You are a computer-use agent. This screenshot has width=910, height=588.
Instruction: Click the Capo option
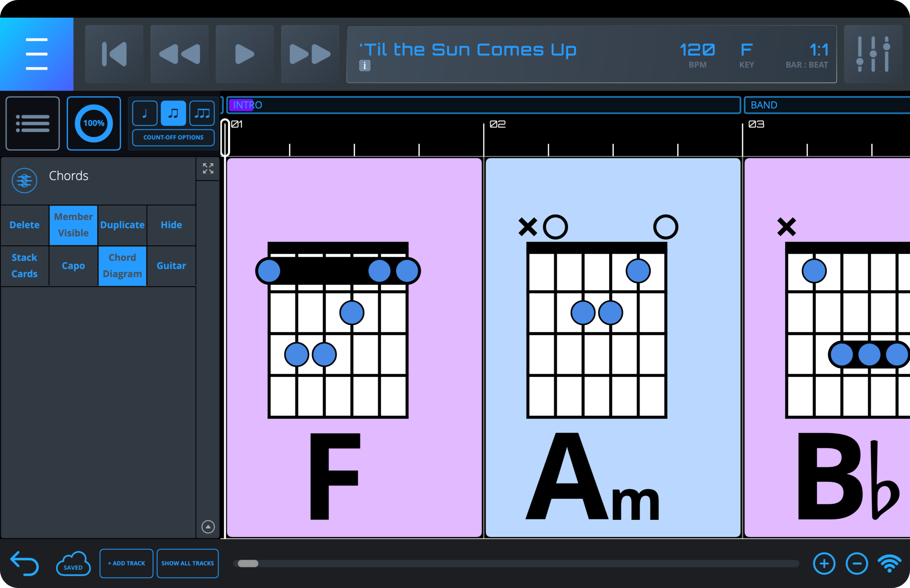tap(73, 266)
